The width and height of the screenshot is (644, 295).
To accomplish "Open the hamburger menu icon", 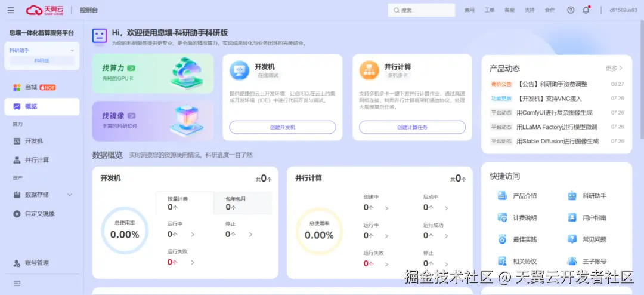I will 11,10.
